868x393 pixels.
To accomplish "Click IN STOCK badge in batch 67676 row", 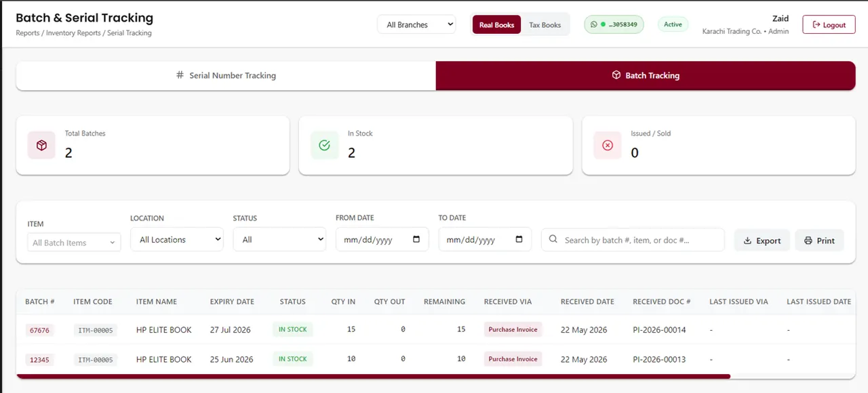I will [x=293, y=329].
